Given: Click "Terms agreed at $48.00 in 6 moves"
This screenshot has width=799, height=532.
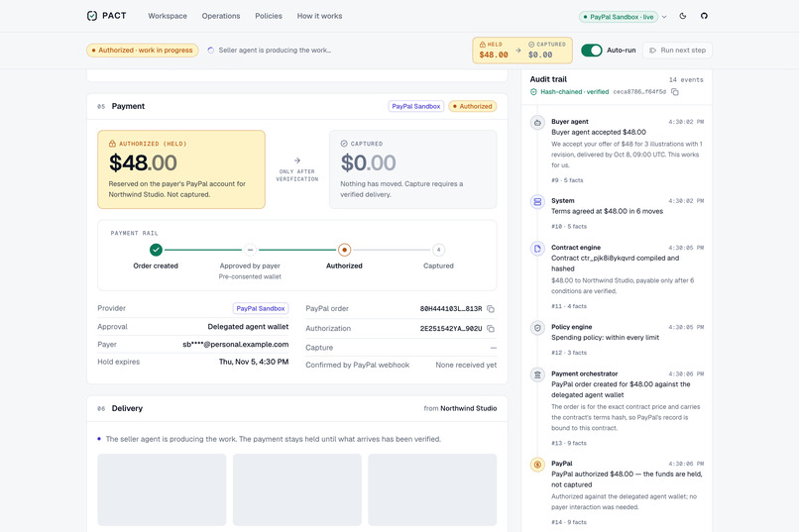Looking at the screenshot, I should [x=607, y=211].
